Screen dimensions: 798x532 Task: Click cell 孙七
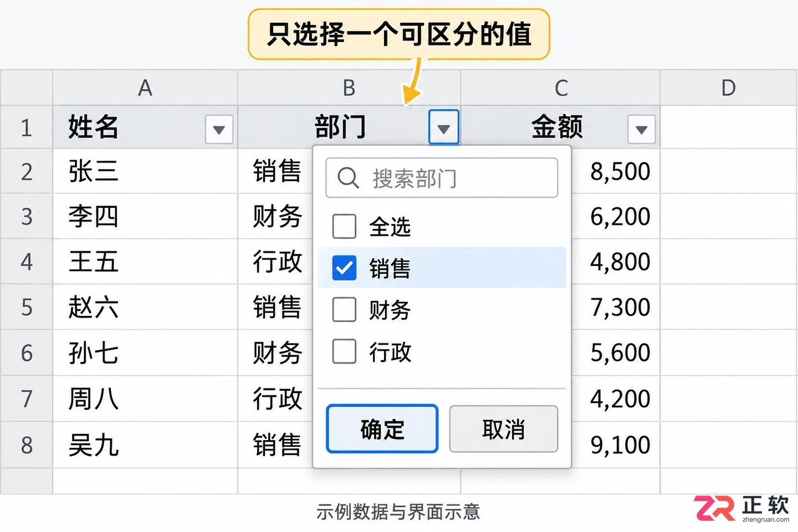pos(145,353)
